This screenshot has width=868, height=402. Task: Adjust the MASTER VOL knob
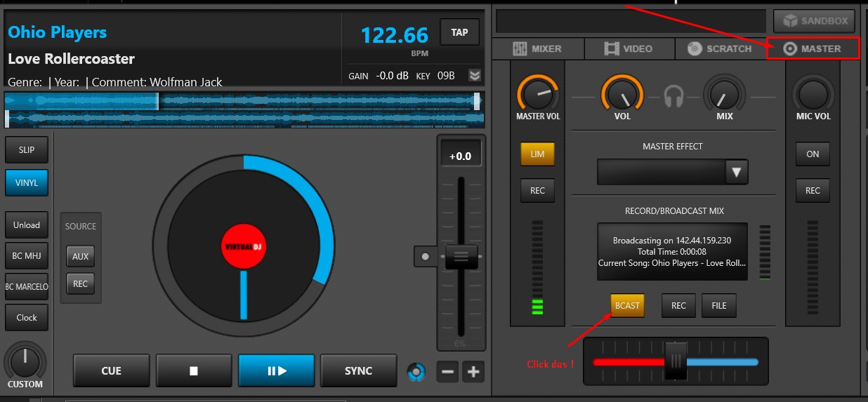[538, 93]
